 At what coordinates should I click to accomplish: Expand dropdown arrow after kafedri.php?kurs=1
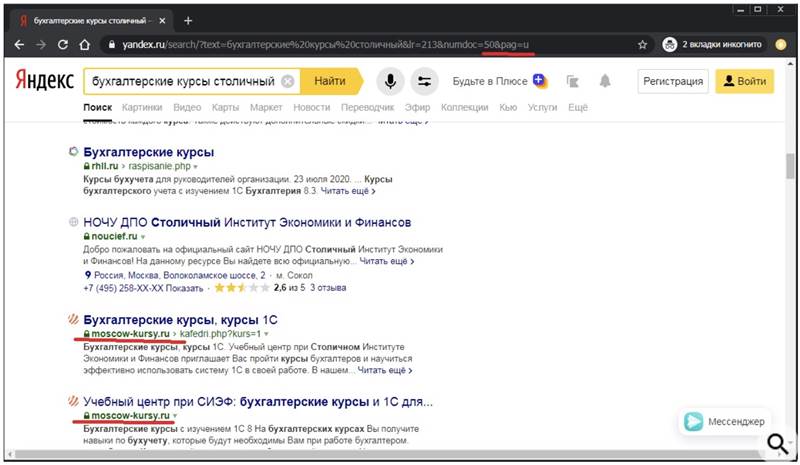tap(266, 334)
